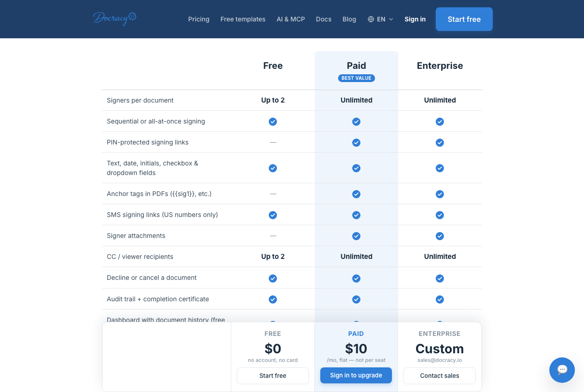Click Paid checkmark for Sequential or all-at-once signing
This screenshot has height=392, width=584.
(356, 122)
